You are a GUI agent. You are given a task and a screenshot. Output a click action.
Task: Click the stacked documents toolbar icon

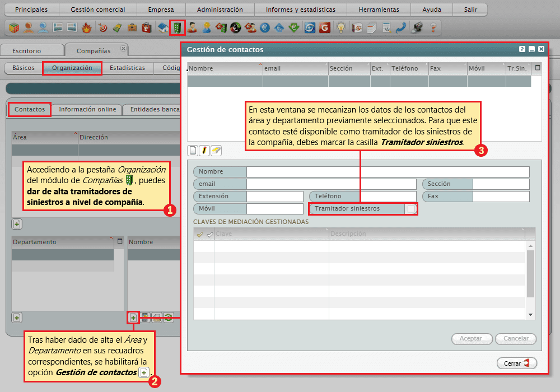click(371, 27)
